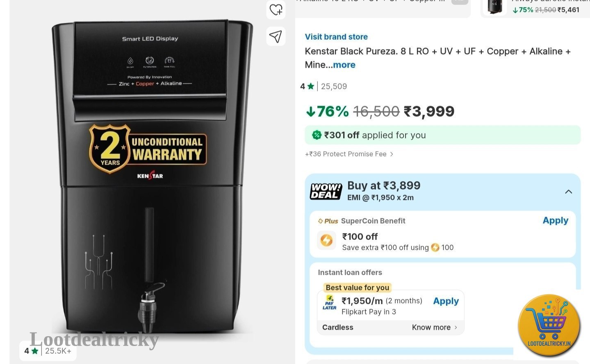Click the Kenstar purifier product image
Image resolution: width=590 pixels, height=364 pixels.
tap(152, 176)
